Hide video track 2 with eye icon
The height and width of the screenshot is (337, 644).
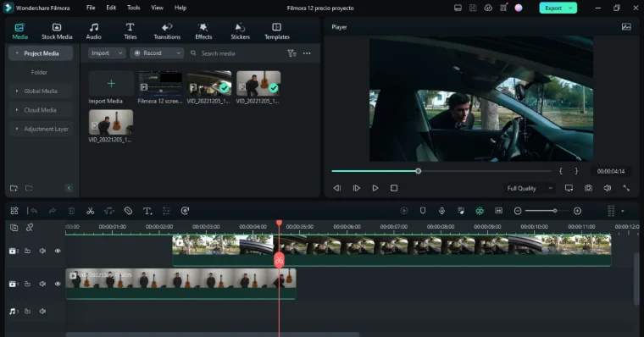(58, 251)
